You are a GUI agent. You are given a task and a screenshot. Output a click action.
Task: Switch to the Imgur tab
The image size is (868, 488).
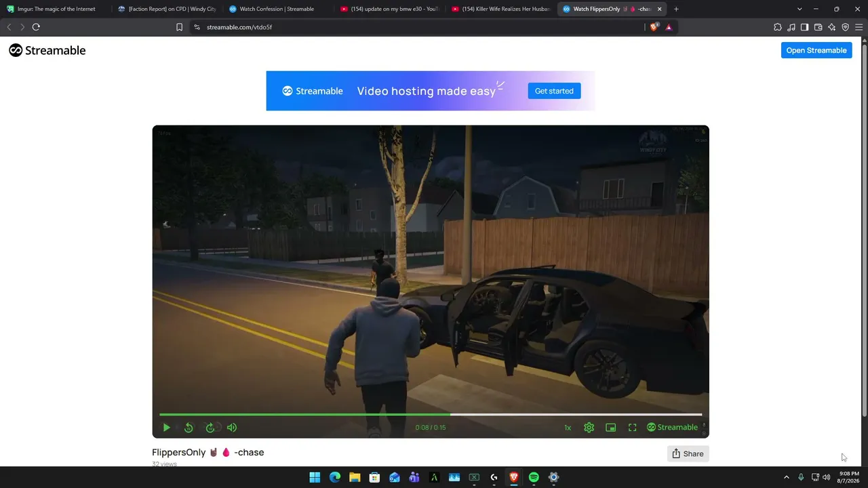click(x=56, y=9)
